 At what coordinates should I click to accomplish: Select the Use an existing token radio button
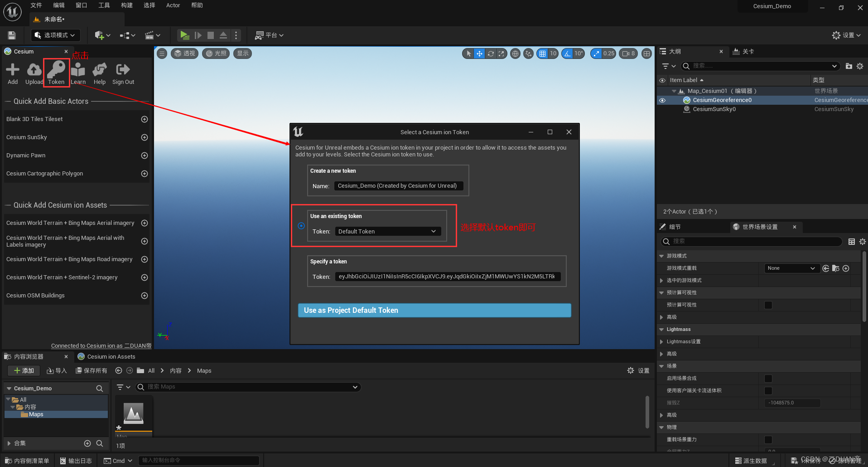301,226
